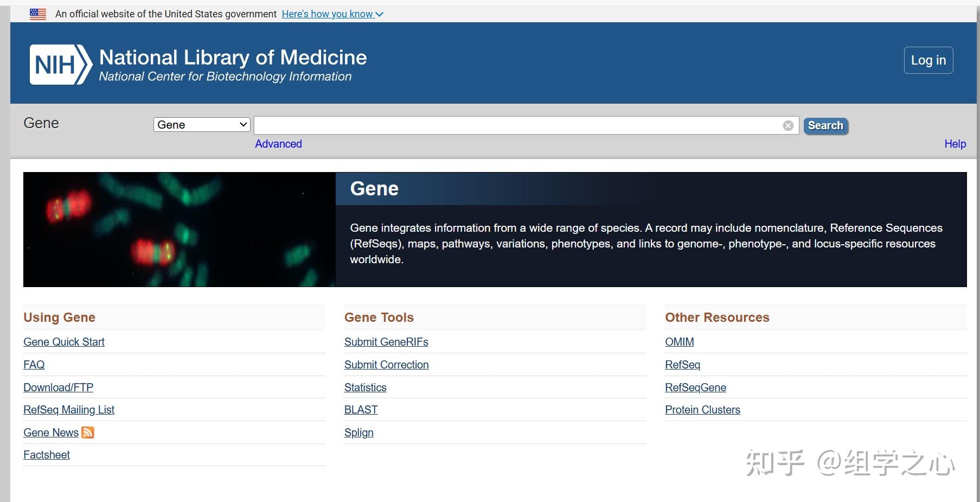
Task: Open the Gene database dropdown
Action: point(202,125)
